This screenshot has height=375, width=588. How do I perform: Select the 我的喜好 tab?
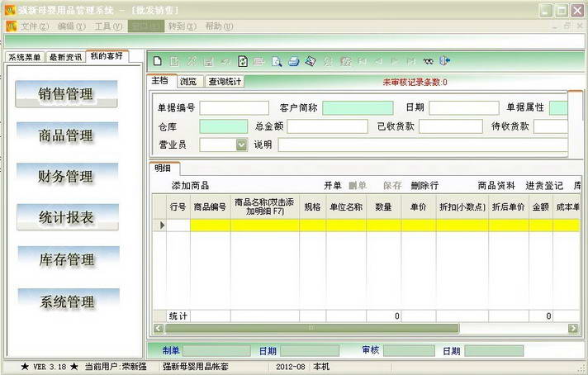coord(107,56)
